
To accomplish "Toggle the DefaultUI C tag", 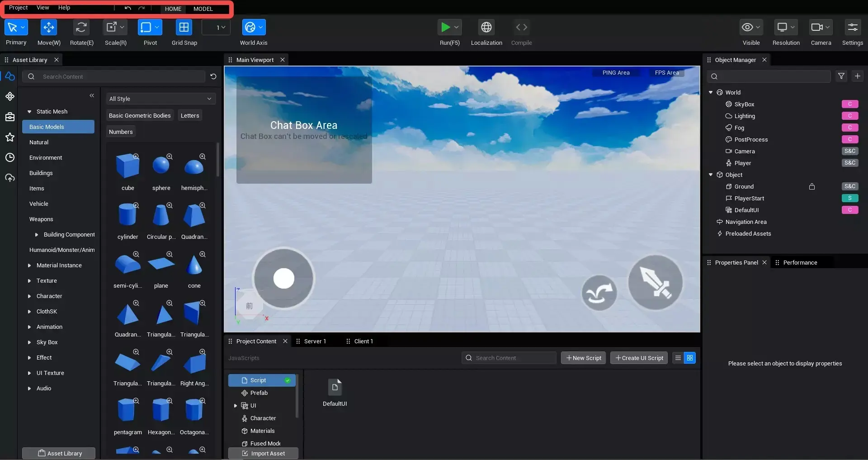I will pos(850,210).
